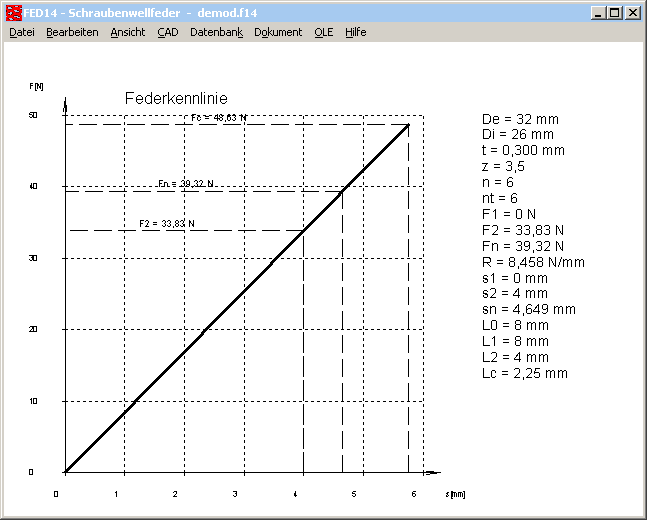Click the R = 8,458 N/mm value
The image size is (647, 520).
click(x=533, y=262)
